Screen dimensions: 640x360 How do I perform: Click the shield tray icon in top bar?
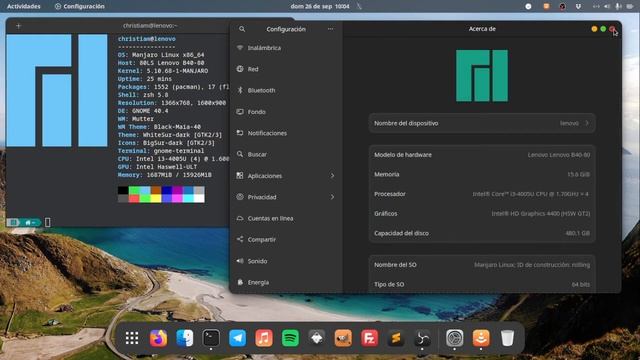click(x=578, y=6)
